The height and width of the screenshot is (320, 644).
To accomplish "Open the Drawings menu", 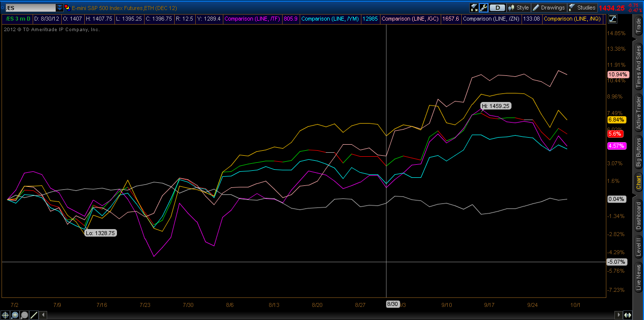I will pyautogui.click(x=549, y=8).
